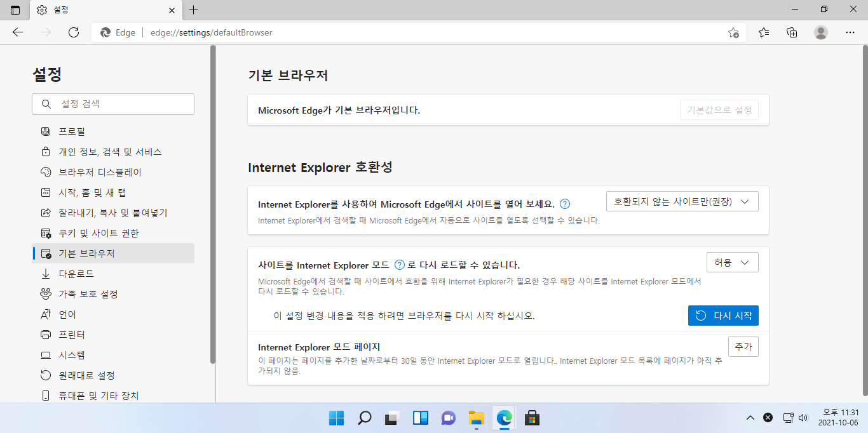
Task: Click the Microsoft Edge taskbar icon
Action: click(x=504, y=418)
